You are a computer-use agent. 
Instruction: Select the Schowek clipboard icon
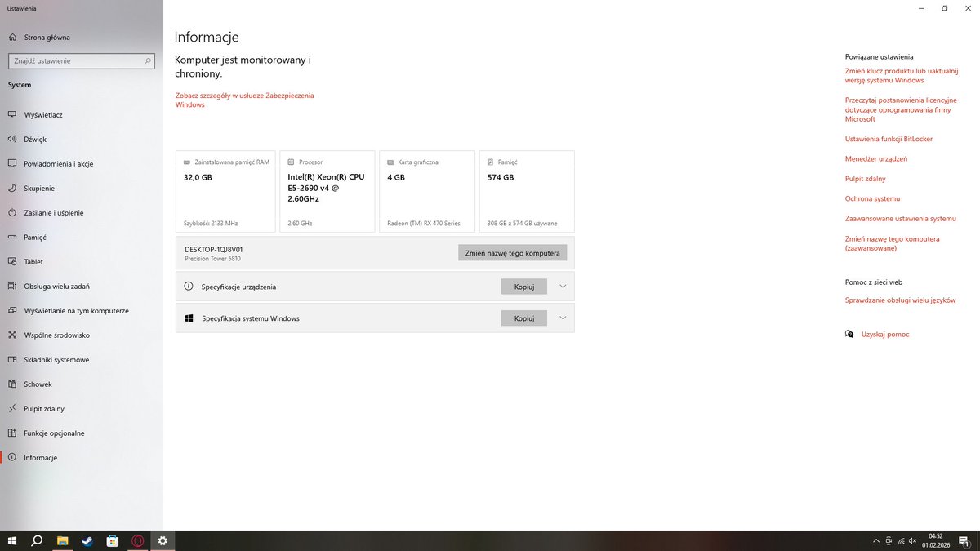(x=12, y=384)
